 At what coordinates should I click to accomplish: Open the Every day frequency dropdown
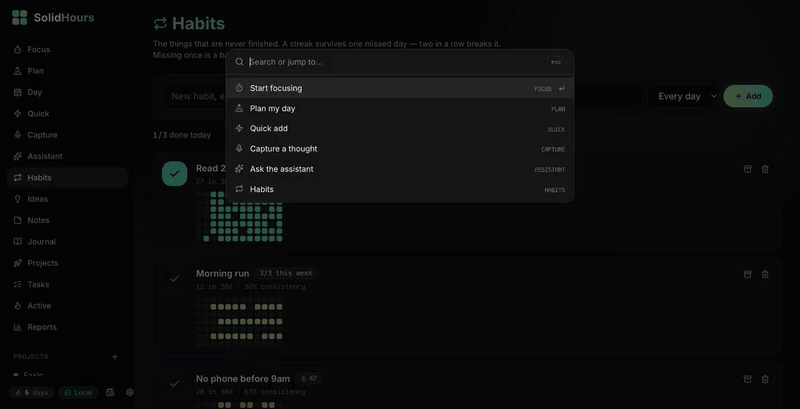click(x=684, y=96)
